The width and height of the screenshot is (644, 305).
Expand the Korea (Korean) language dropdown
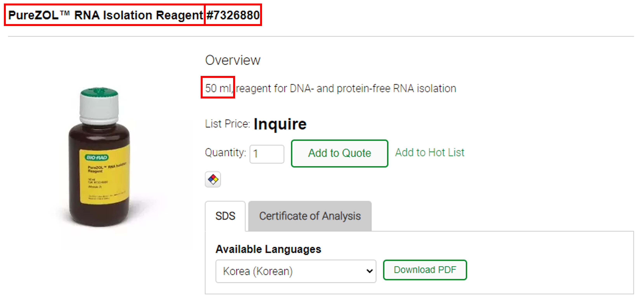pyautogui.click(x=296, y=271)
